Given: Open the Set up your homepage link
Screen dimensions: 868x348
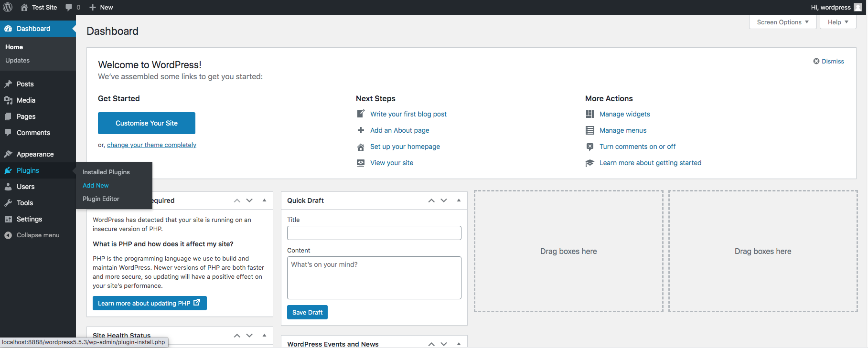Looking at the screenshot, I should coord(405,147).
